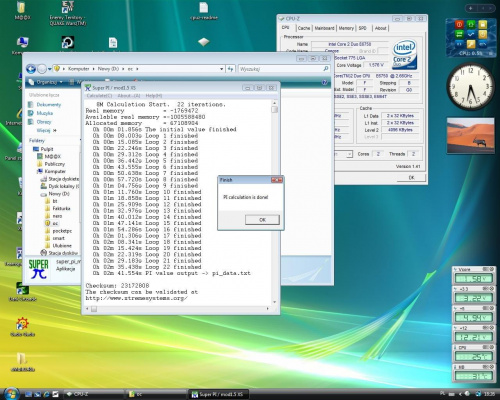Expand the address bar history dropdown
This screenshot has width=500, height=400.
click(x=221, y=69)
